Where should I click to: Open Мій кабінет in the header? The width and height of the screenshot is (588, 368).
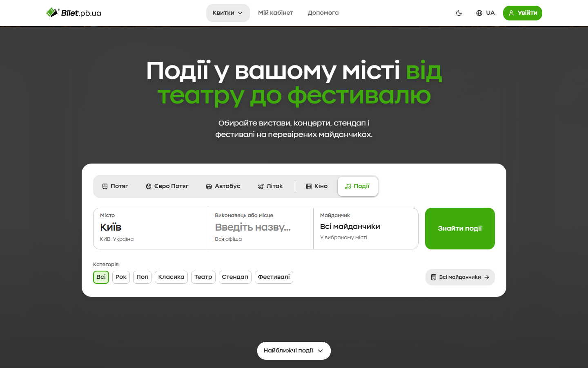tap(276, 13)
